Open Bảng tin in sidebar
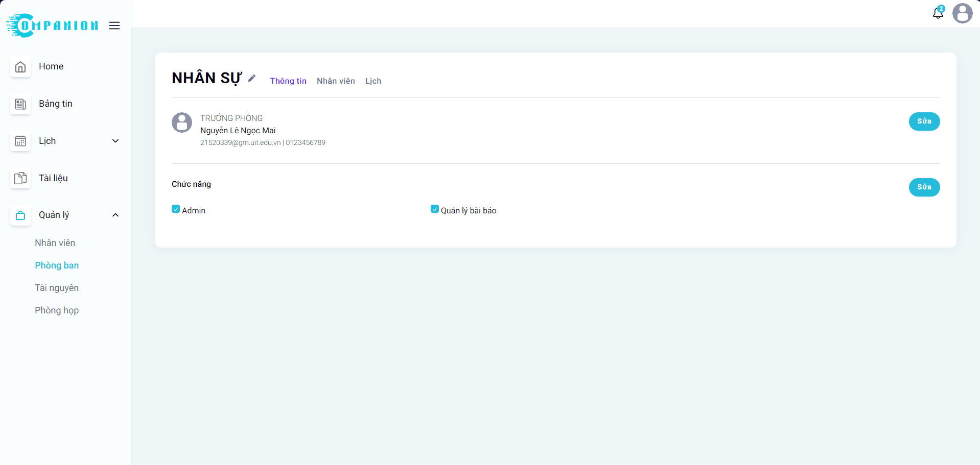Screen dimensions: 980x465 pyautogui.click(x=56, y=104)
